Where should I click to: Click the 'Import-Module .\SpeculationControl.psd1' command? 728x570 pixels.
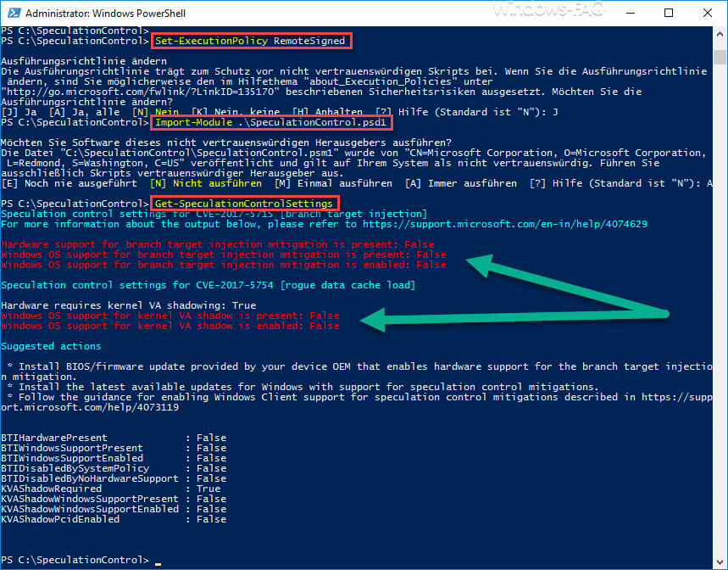pos(270,123)
